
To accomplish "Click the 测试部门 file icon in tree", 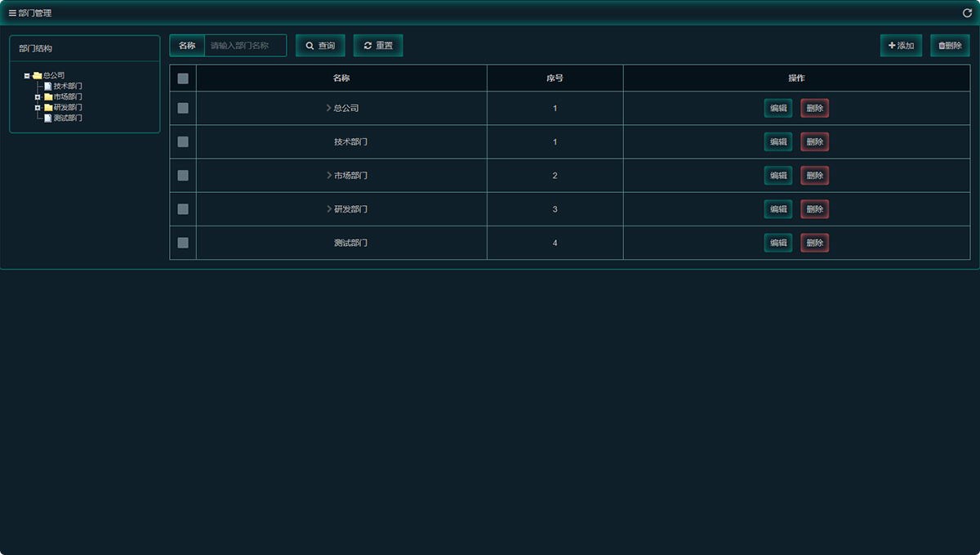I will [x=47, y=118].
